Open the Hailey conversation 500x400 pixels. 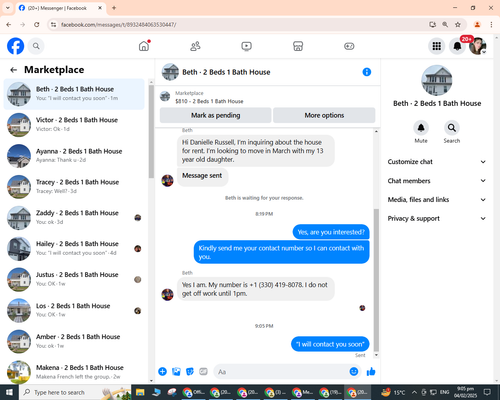click(x=74, y=249)
